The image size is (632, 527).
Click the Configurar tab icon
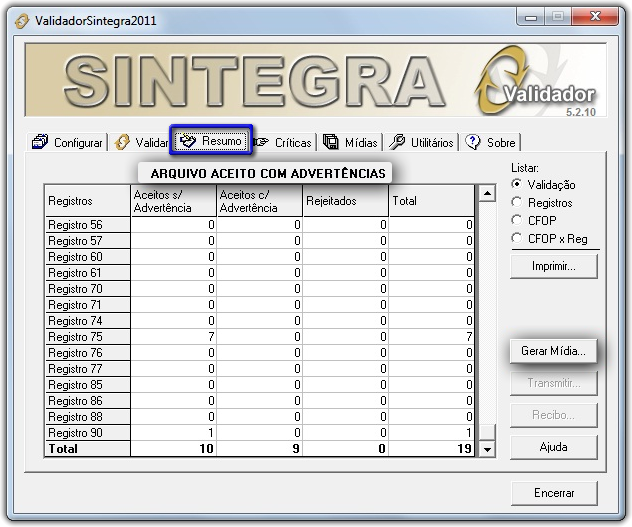[x=40, y=142]
